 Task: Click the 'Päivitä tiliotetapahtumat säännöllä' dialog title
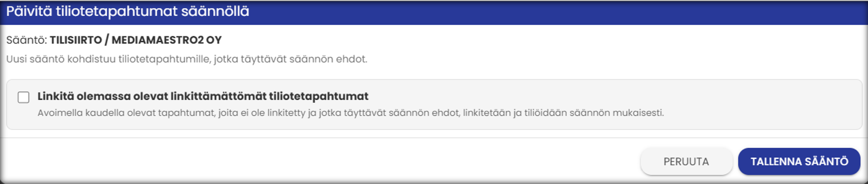tap(127, 11)
